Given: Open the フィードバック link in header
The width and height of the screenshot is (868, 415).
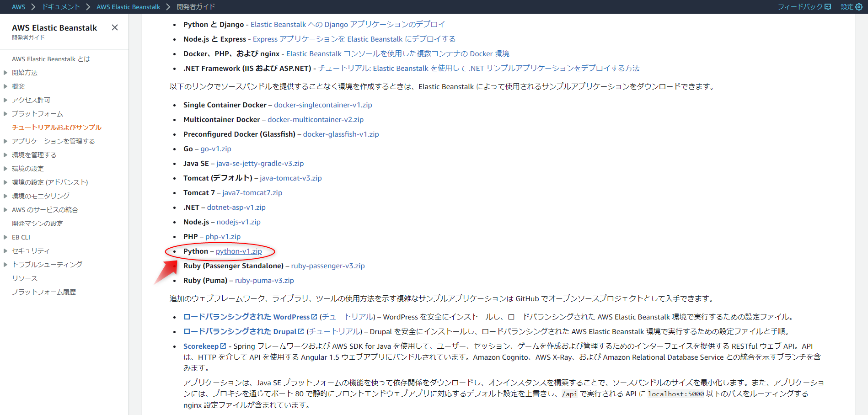Looking at the screenshot, I should tap(804, 7).
